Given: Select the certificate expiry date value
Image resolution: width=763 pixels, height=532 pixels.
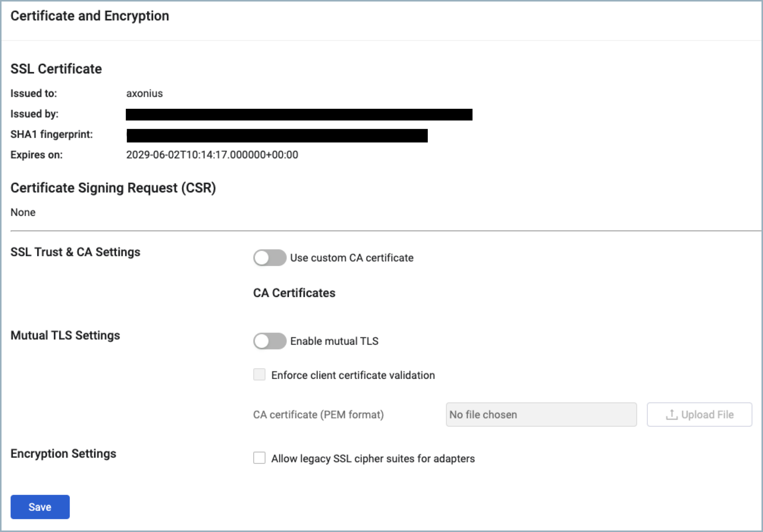Looking at the screenshot, I should pyautogui.click(x=212, y=155).
